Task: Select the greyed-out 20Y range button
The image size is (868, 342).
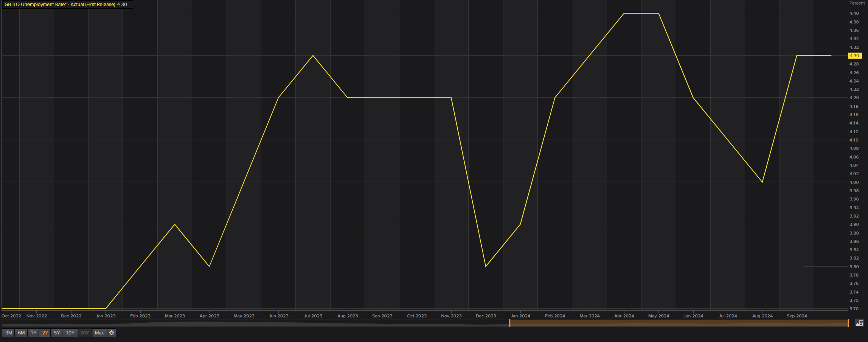Action: click(85, 333)
